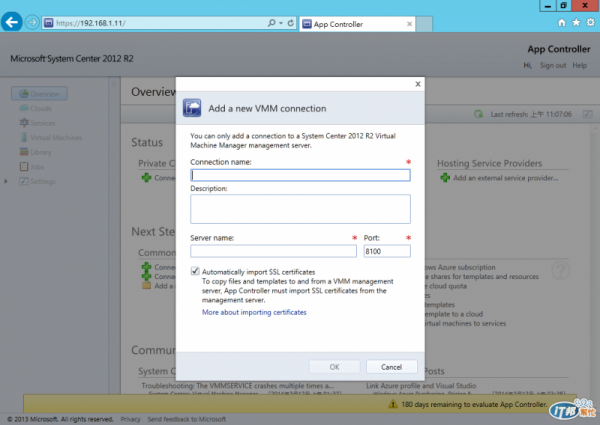Click the checkmark icon right of Last refresh
Screen dimensions: 600x425
[587, 114]
